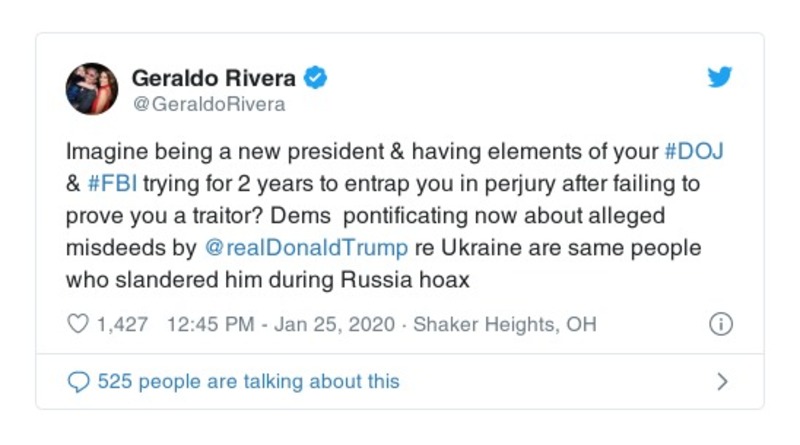
Task: Click the blue speech bubble icon
Action: pyautogui.click(x=76, y=381)
